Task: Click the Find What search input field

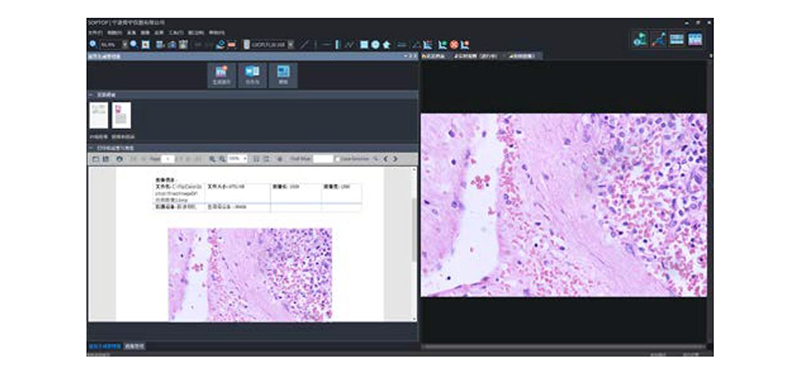Action: tap(323, 159)
